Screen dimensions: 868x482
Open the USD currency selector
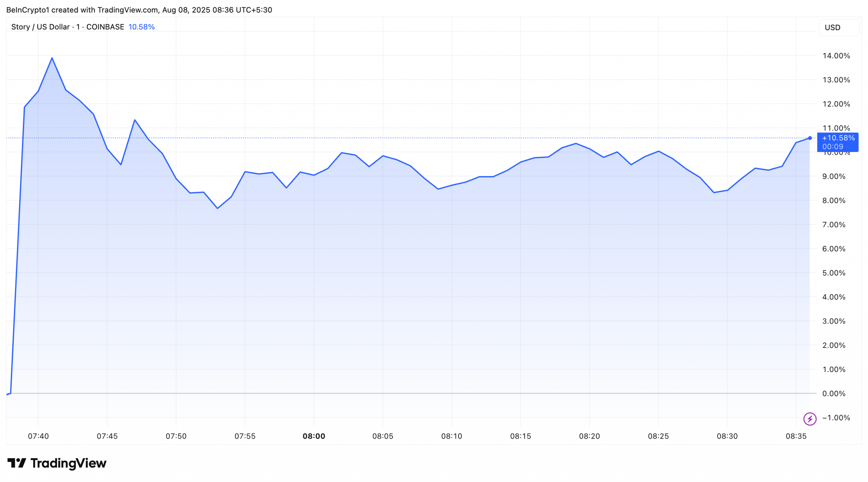(x=838, y=27)
